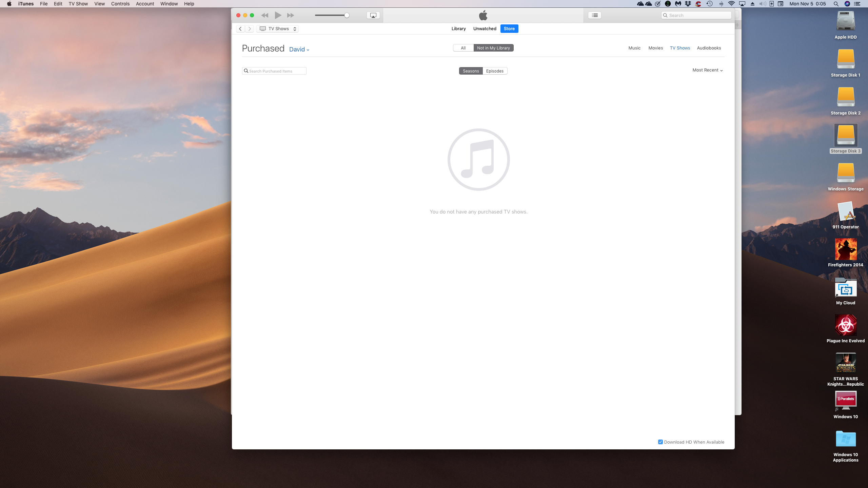Viewport: 868px width, 488px height.
Task: Open the iTunes menu
Action: 26,4
